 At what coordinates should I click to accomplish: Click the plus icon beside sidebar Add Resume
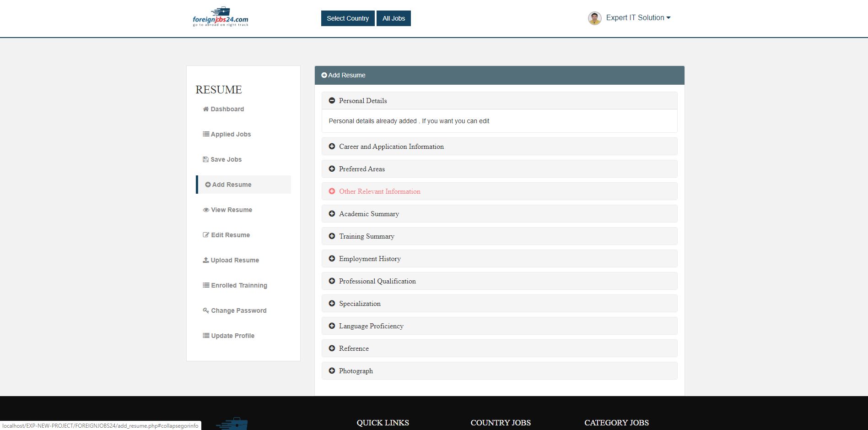[208, 185]
